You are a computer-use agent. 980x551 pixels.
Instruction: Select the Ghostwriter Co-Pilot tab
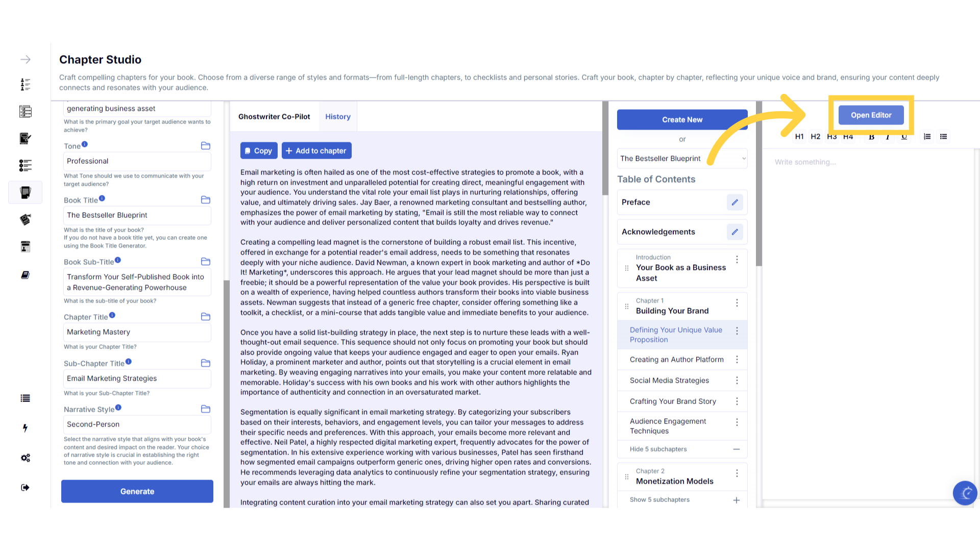(274, 117)
